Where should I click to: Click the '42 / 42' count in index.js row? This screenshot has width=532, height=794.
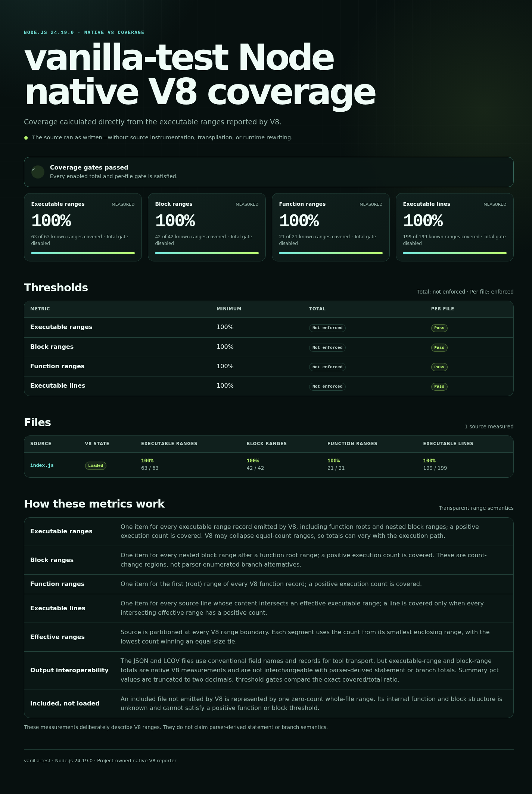(x=255, y=468)
